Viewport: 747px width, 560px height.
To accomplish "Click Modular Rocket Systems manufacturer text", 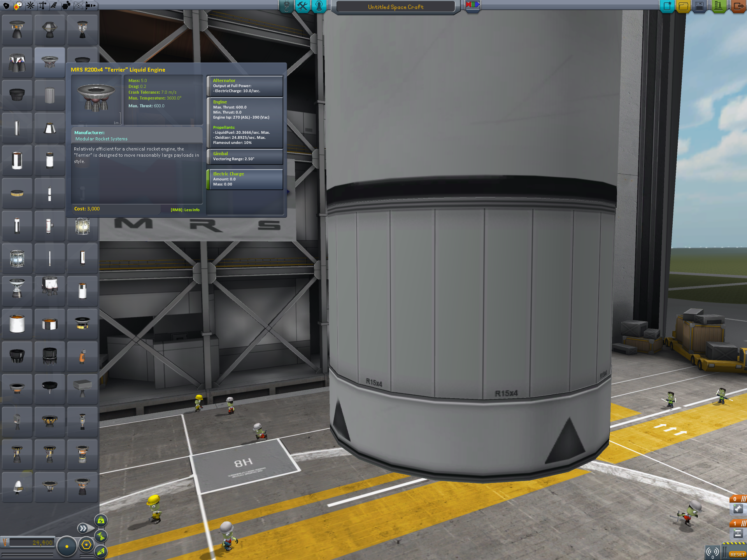I will pyautogui.click(x=102, y=139).
